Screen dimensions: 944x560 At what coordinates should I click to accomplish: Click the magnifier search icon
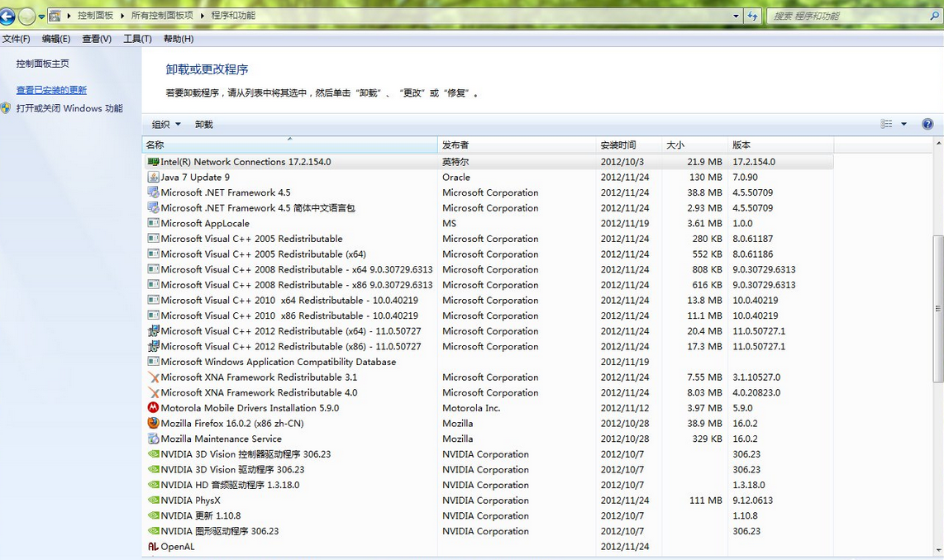[935, 17]
